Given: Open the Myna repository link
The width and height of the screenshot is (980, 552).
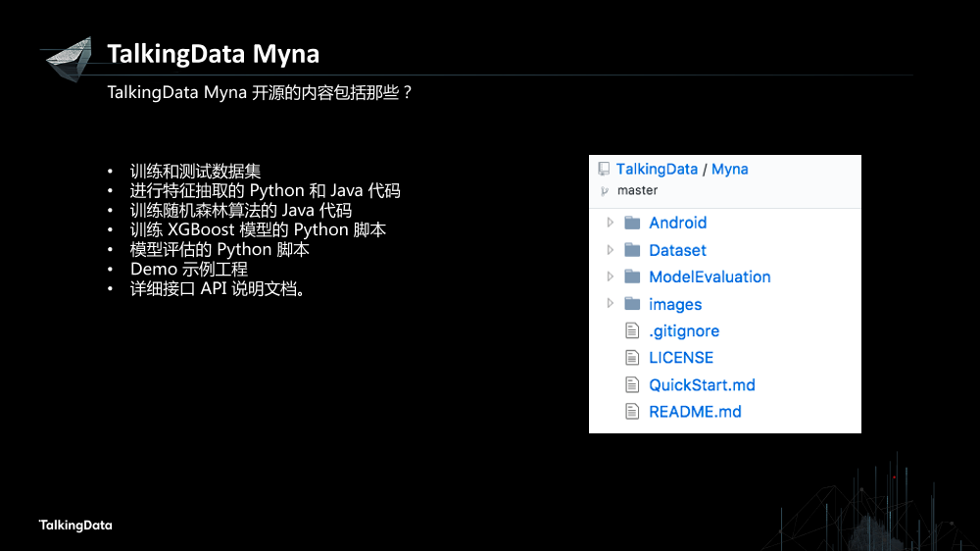Looking at the screenshot, I should tap(729, 169).
